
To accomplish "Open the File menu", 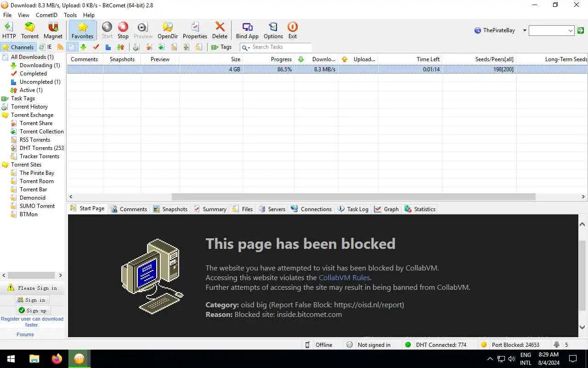I will click(7, 15).
